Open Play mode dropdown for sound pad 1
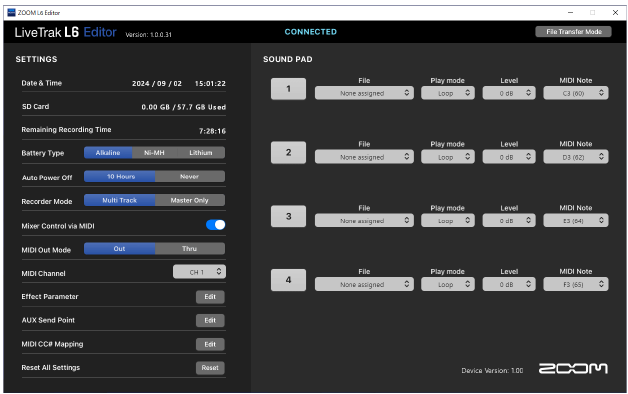Viewport: 628px width, 394px height. pyautogui.click(x=448, y=93)
